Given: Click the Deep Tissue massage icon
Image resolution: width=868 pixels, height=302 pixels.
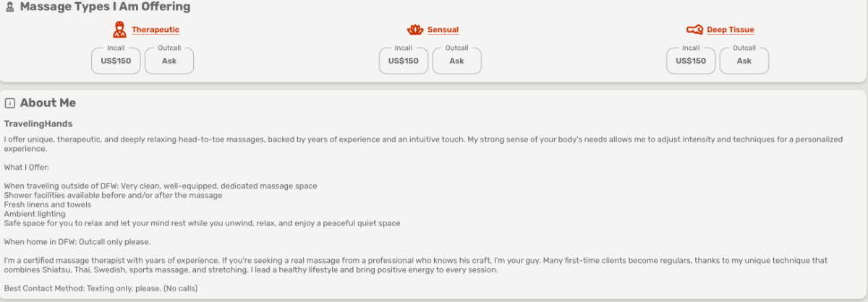Looking at the screenshot, I should (x=694, y=30).
